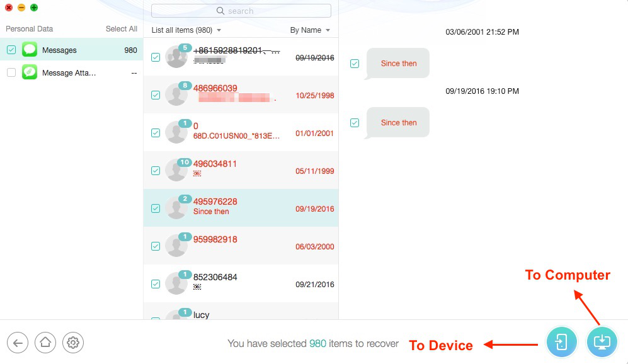The image size is (628, 364).
Task: Click the Messages app icon
Action: [x=30, y=50]
